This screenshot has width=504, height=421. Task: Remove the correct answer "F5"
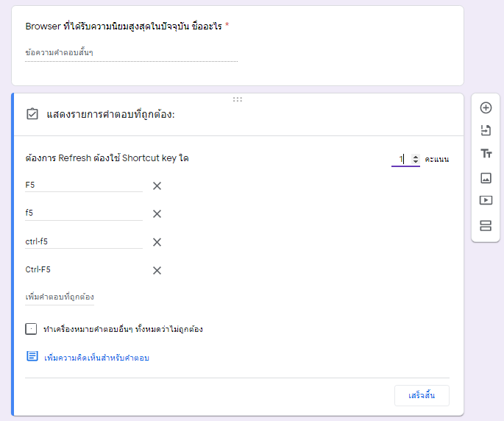tap(157, 185)
